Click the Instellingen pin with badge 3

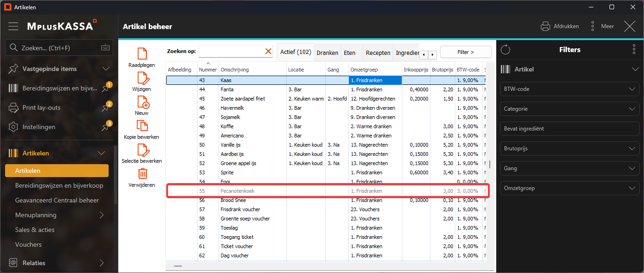click(106, 127)
